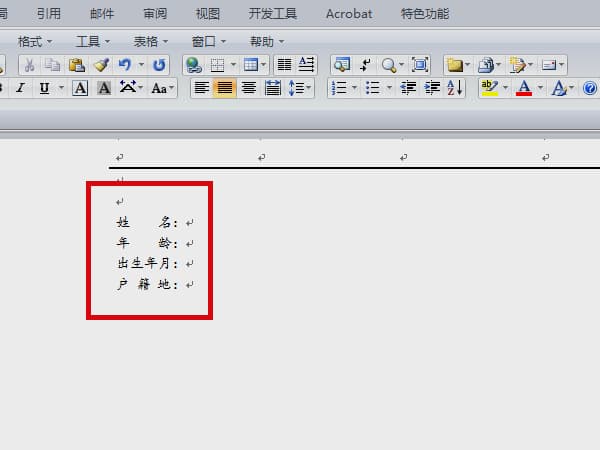Toggle italic formatting
The image size is (600, 450).
click(21, 88)
